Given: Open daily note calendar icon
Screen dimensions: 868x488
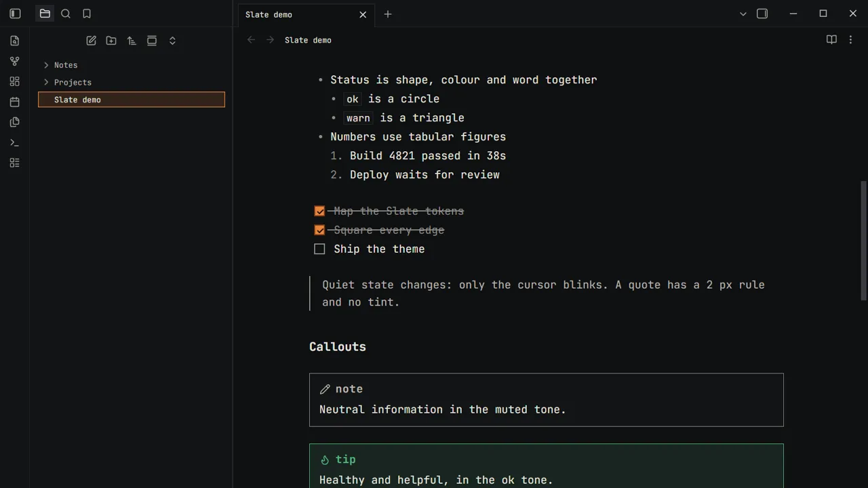Looking at the screenshot, I should (x=15, y=102).
